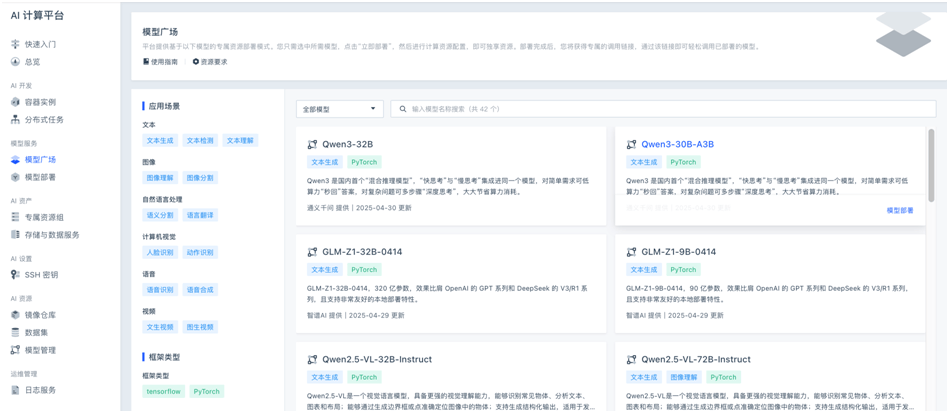Click the model icon on Qwen2.5-VL-72B-Instruct card
The width and height of the screenshot is (949, 413).
pos(631,360)
